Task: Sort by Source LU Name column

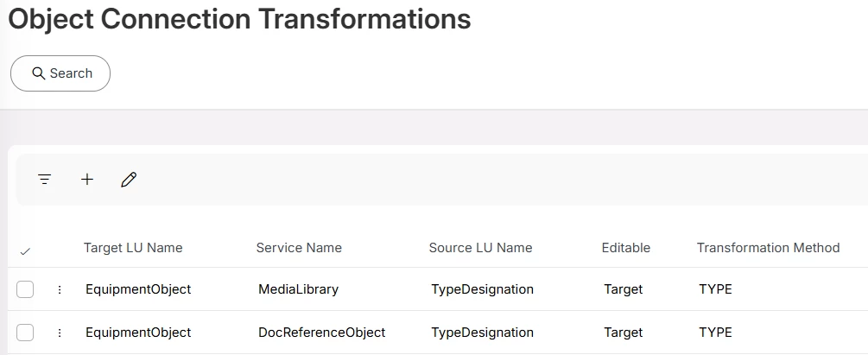Action: [x=480, y=248]
